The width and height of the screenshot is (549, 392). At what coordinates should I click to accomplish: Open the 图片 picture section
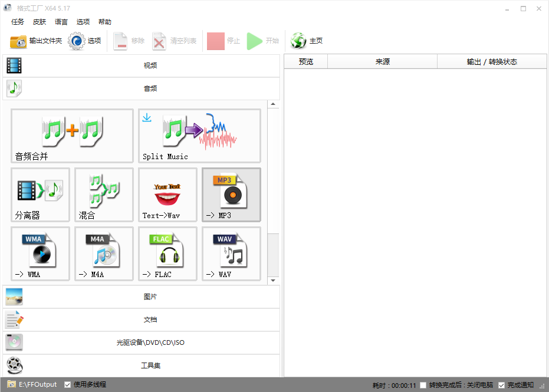[151, 297]
